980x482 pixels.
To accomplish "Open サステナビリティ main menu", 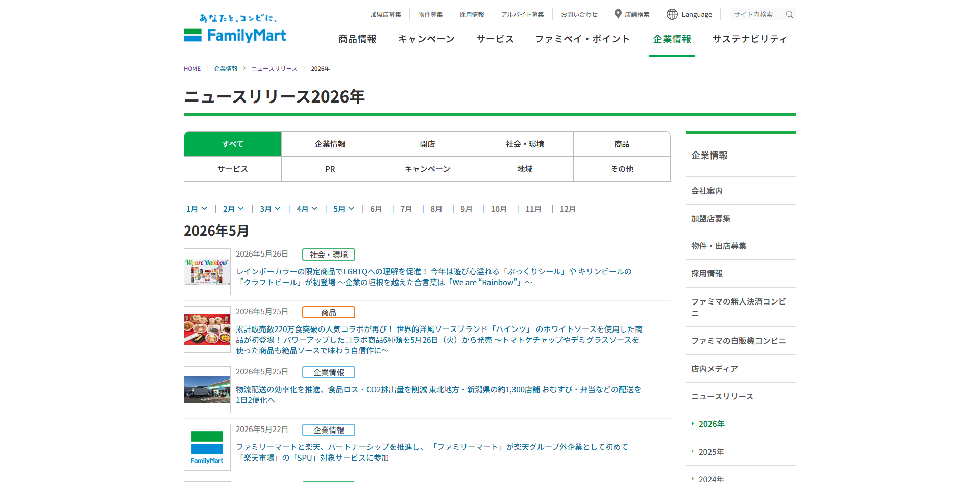I will pos(750,39).
